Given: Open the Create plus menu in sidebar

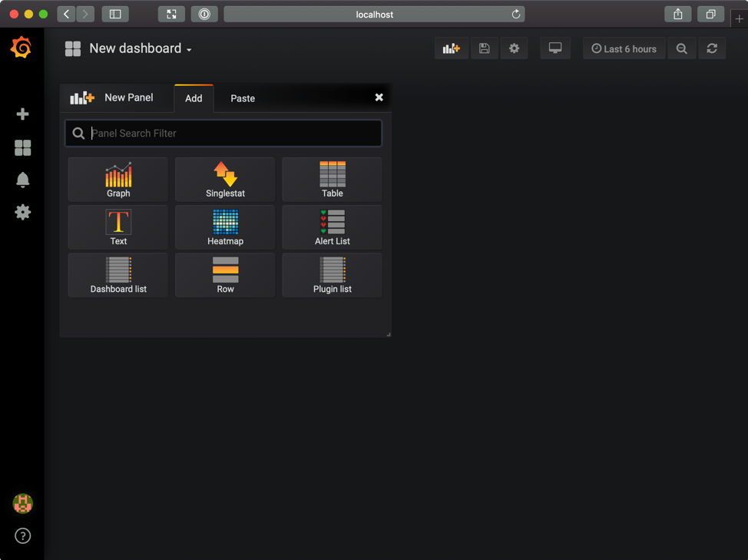Looking at the screenshot, I should tap(22, 114).
